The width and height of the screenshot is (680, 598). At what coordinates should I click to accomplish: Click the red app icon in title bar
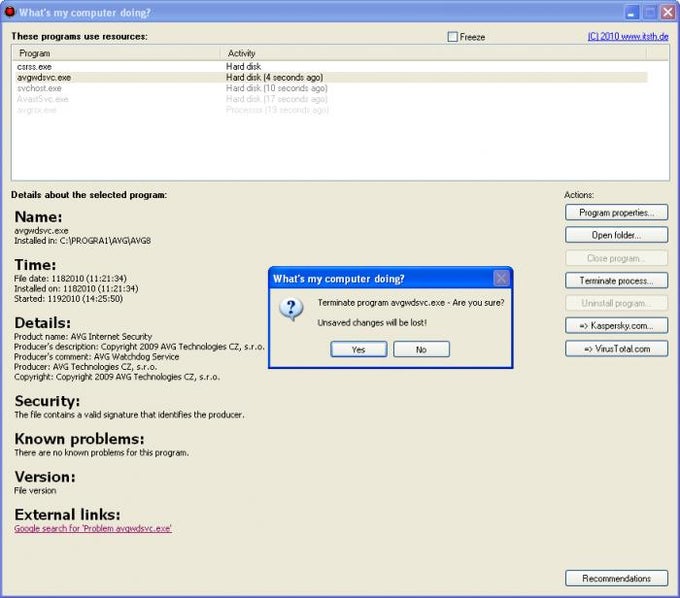point(9,12)
